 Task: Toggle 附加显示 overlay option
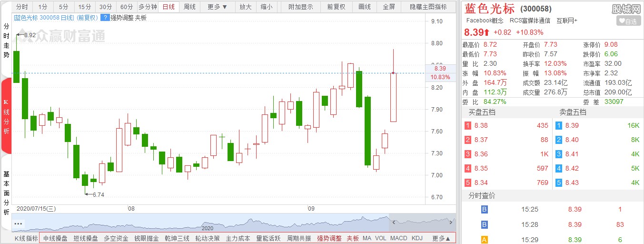[x=301, y=7]
